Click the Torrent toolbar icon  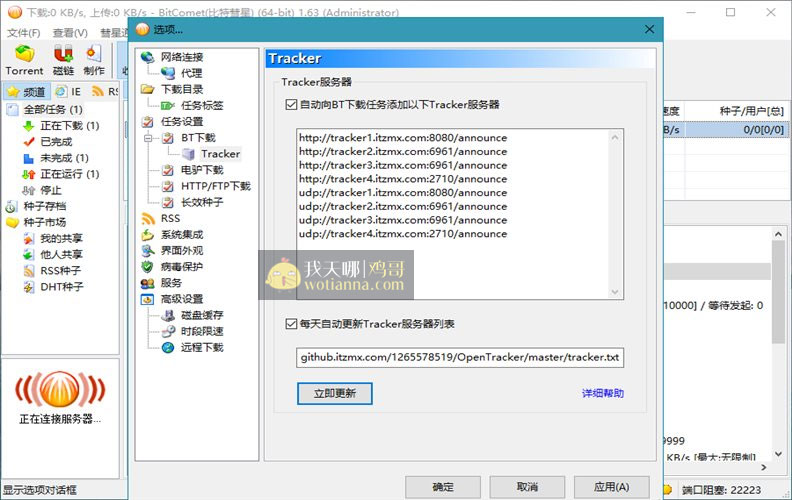pos(24,58)
